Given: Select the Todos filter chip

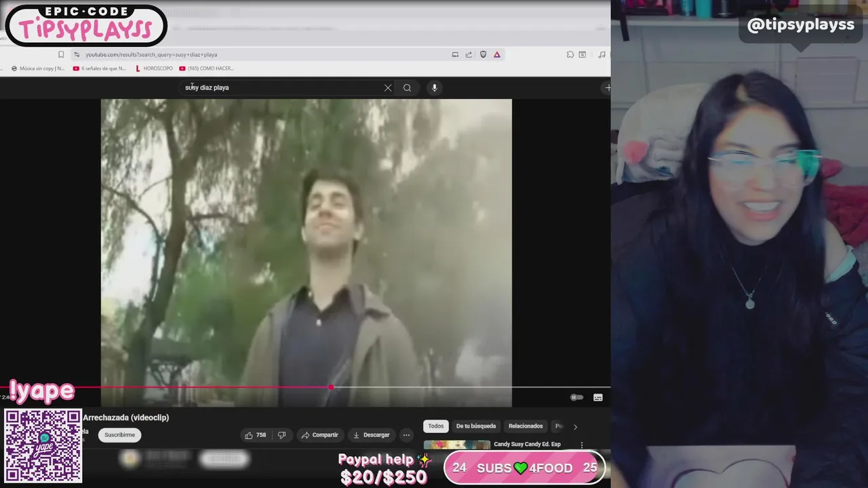Looking at the screenshot, I should pos(436,426).
